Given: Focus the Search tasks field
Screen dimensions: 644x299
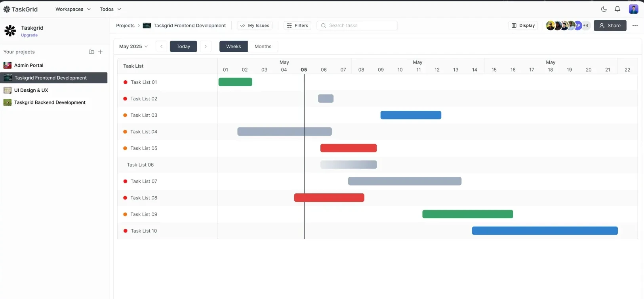Looking at the screenshot, I should (x=357, y=25).
